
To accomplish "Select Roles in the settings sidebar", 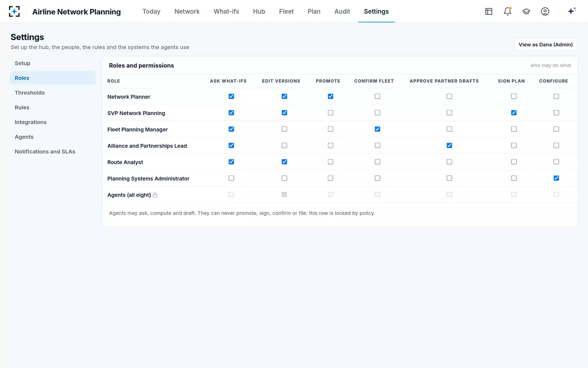I will [53, 78].
